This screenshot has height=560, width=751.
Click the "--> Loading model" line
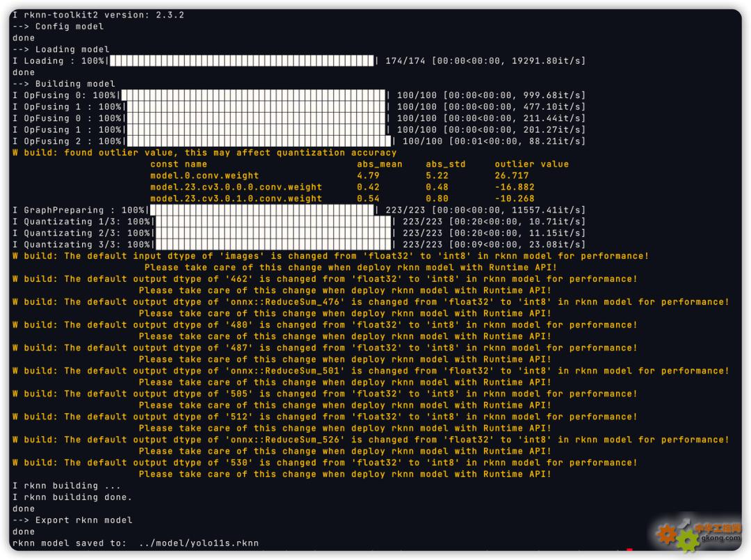pos(61,49)
